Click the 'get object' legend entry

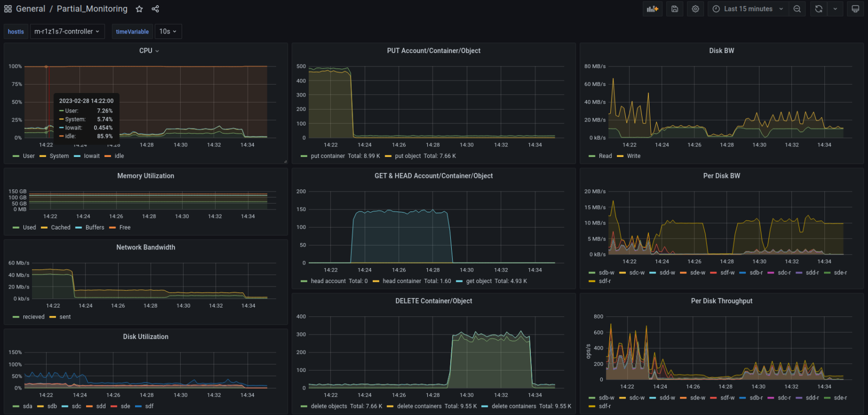point(479,281)
